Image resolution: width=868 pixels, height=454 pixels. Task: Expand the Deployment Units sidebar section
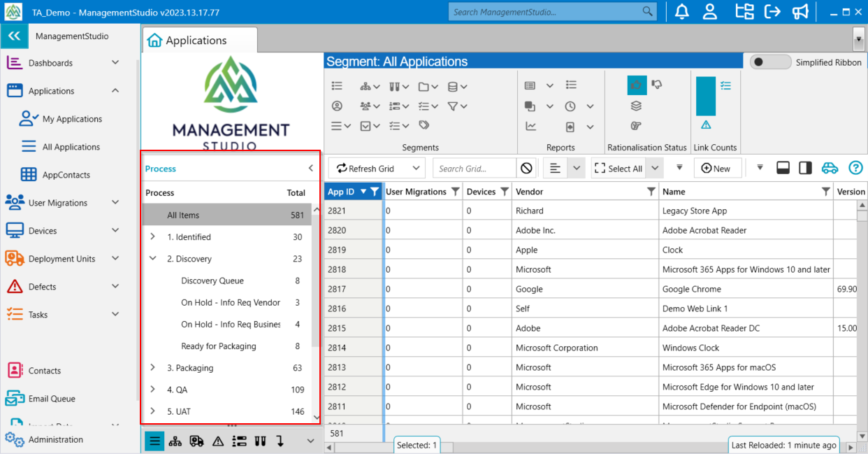click(115, 258)
